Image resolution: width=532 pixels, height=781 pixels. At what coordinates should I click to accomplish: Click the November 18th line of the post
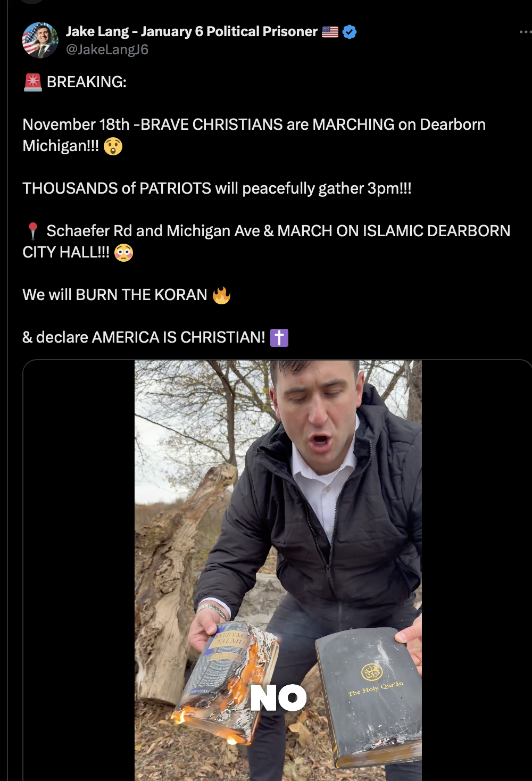[x=254, y=124]
